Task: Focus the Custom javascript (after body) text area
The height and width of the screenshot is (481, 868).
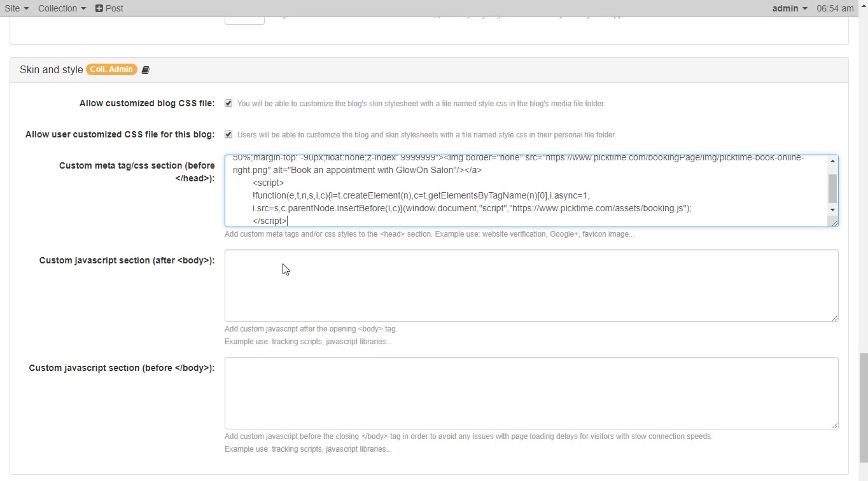Action: coord(531,286)
